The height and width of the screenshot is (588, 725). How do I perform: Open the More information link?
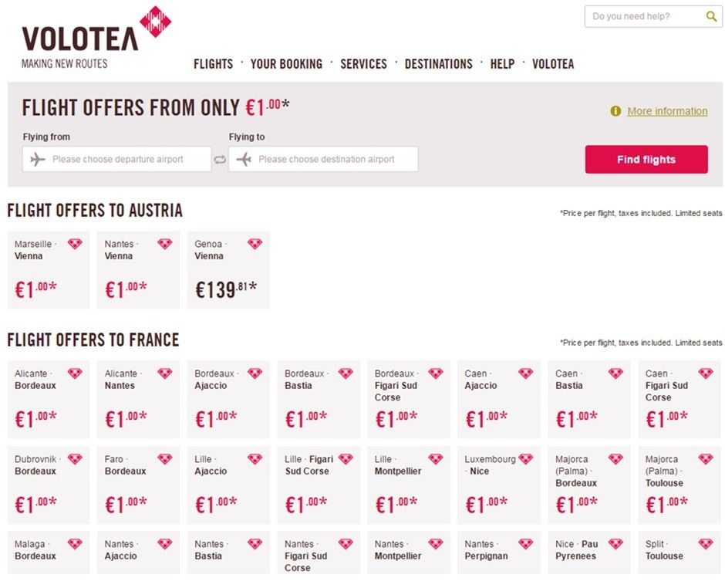pyautogui.click(x=667, y=111)
